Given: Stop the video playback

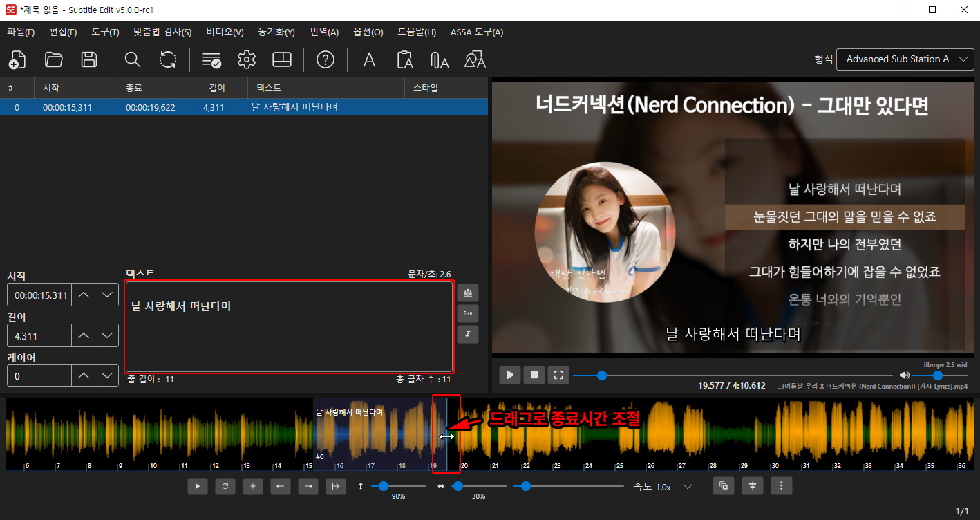Looking at the screenshot, I should pyautogui.click(x=534, y=375).
